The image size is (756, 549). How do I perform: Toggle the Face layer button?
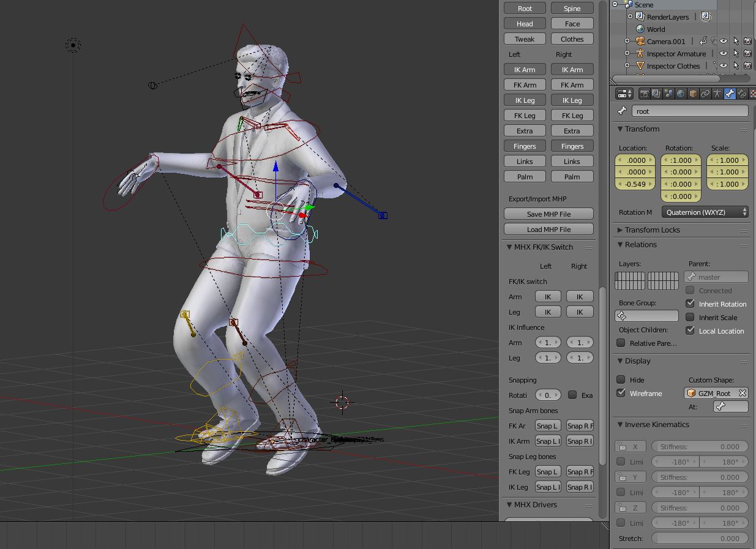[572, 24]
